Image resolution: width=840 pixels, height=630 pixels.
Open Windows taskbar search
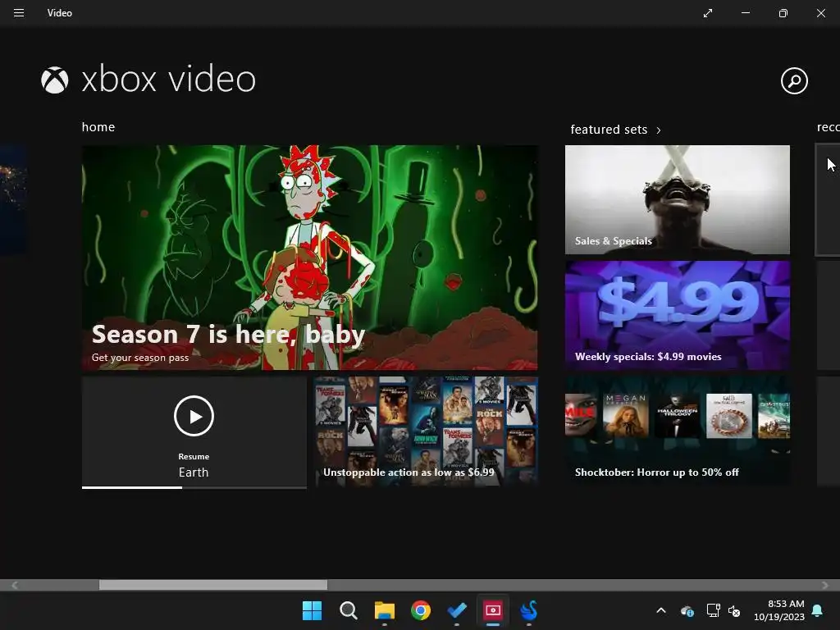tap(348, 610)
